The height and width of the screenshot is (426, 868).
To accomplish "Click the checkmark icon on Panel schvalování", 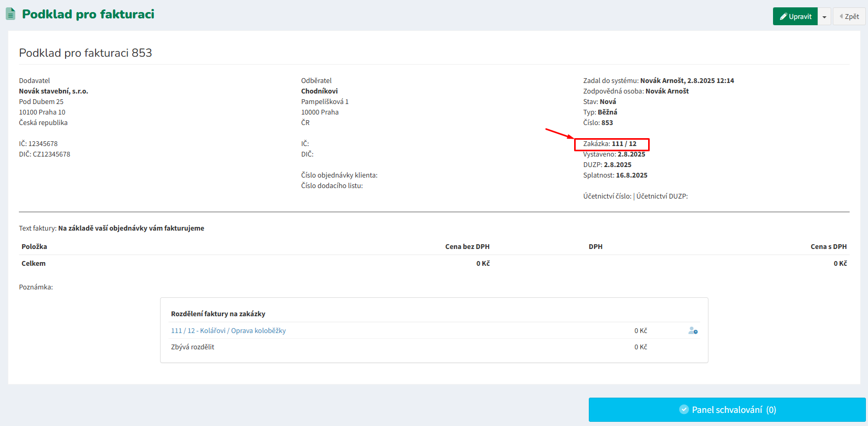I will (x=684, y=410).
